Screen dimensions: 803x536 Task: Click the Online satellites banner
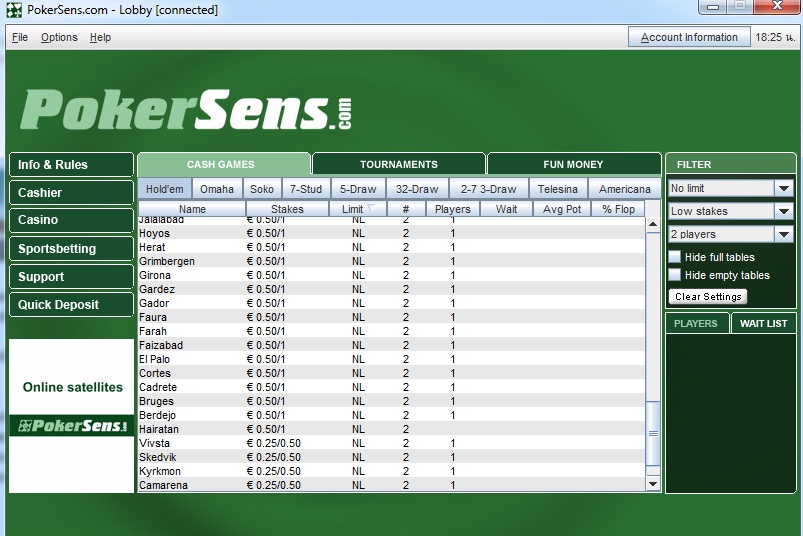coord(72,415)
